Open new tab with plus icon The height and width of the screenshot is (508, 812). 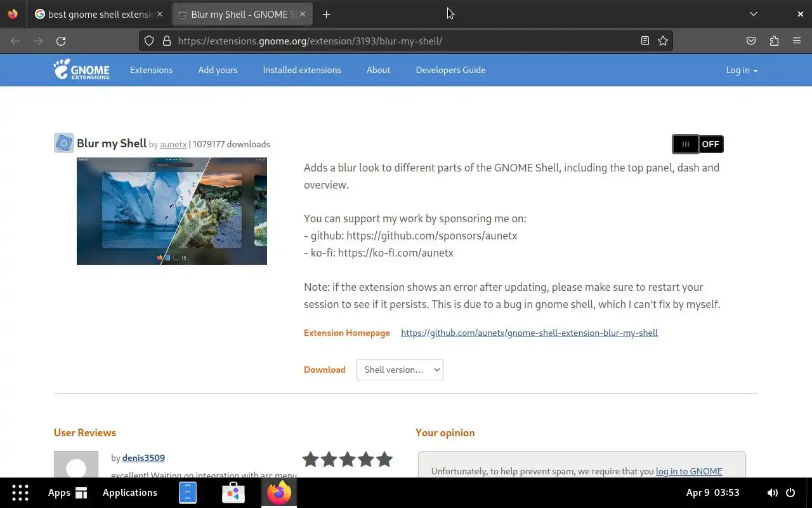326,14
